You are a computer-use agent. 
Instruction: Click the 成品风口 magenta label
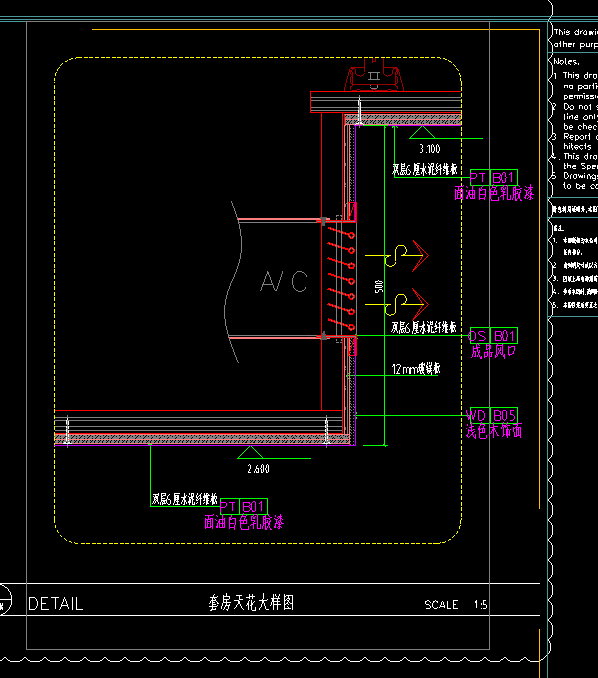(493, 352)
